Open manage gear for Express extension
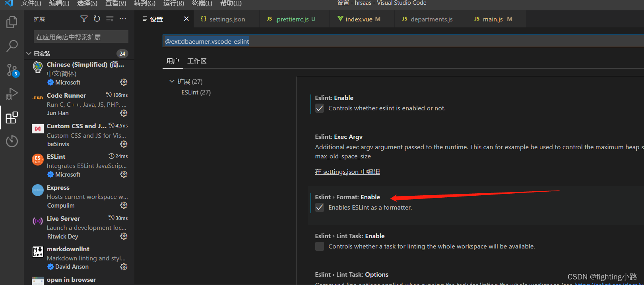This screenshot has height=285, width=644. click(x=124, y=205)
